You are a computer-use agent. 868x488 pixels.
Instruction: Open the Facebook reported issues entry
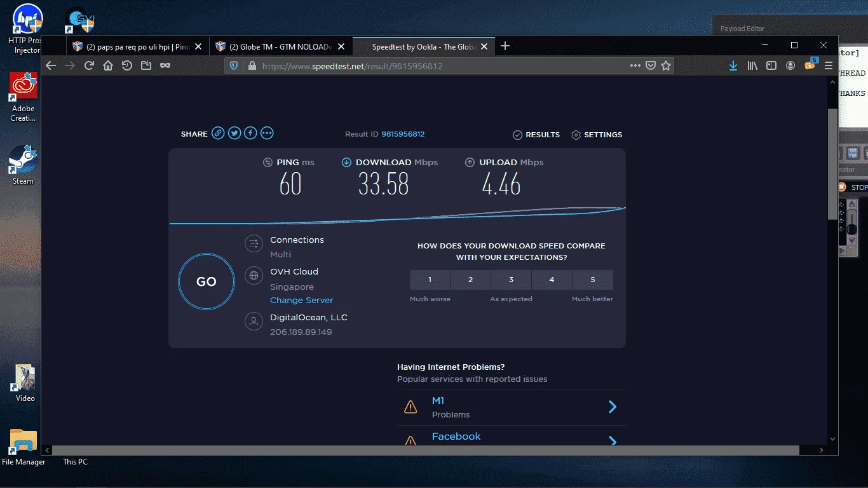coord(511,437)
